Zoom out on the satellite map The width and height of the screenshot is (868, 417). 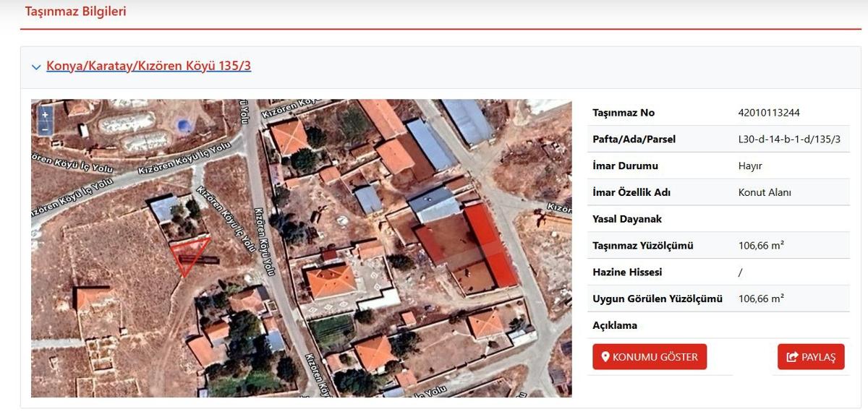[x=45, y=129]
